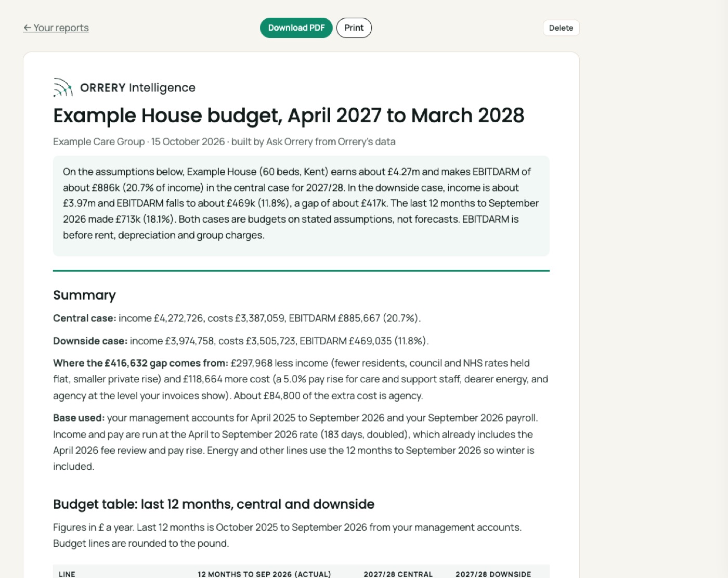Screen dimensions: 728x578
Task: Click the Example Care Group date subtitle
Action: click(x=224, y=142)
